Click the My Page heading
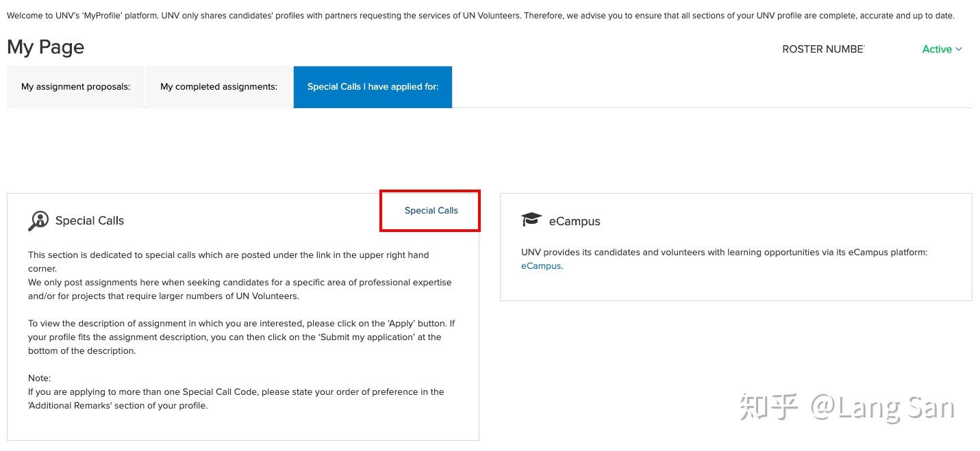 click(46, 47)
